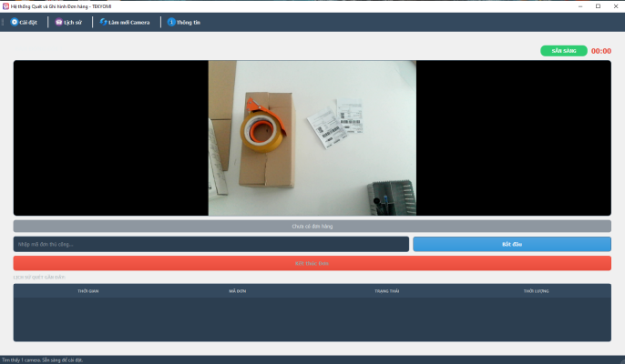This screenshot has width=625, height=364.
Task: Click the 'LỊCH SỬ QUÉT GẦN ĐÂY' label
Action: point(39,278)
